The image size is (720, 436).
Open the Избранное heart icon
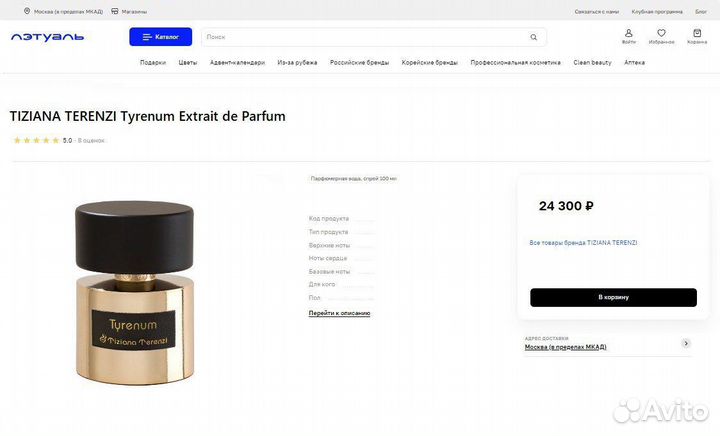tap(661, 36)
